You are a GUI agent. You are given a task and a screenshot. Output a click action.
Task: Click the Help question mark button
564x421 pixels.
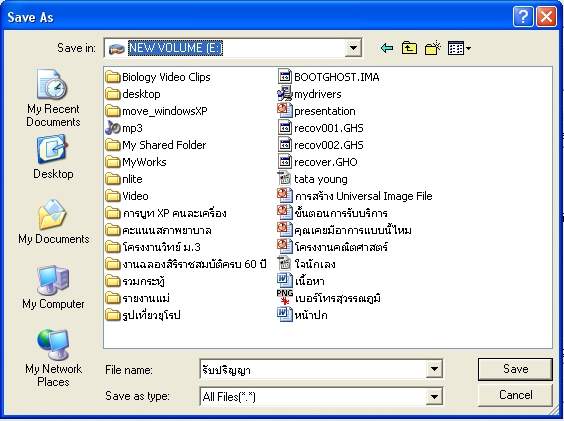coord(523,17)
